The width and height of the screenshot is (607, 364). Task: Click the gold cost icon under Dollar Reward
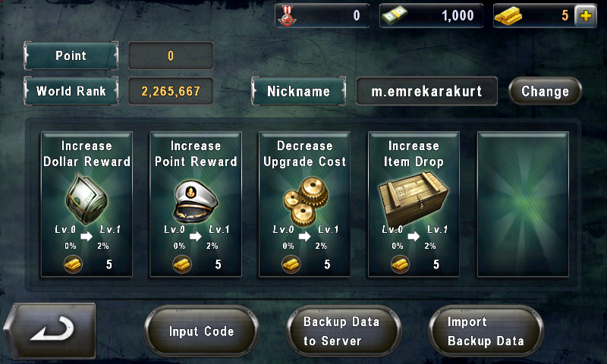73,265
